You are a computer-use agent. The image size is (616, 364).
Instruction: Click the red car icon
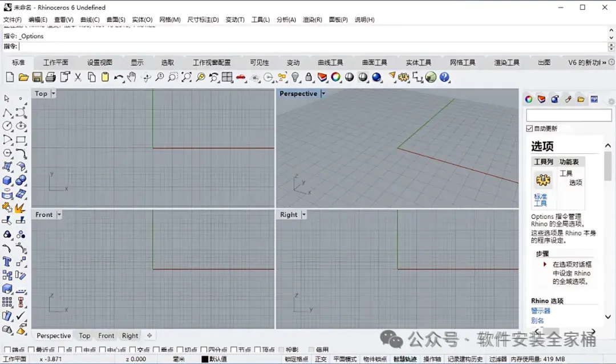tap(241, 77)
